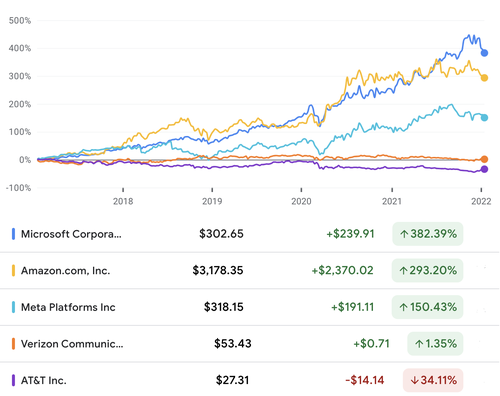This screenshot has height=396, width=500.
Task: Click the $53.43 Verizon price
Action: pos(232,344)
